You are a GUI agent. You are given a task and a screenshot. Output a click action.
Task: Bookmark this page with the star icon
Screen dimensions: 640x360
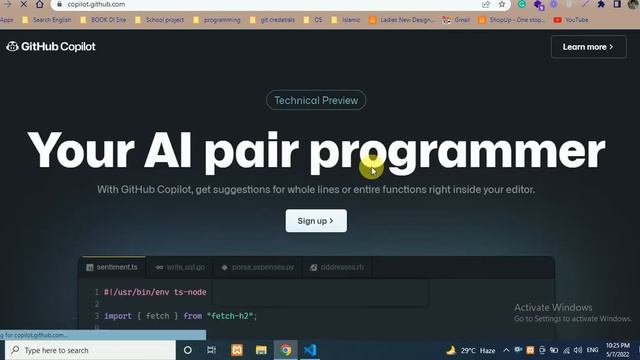[x=502, y=4]
